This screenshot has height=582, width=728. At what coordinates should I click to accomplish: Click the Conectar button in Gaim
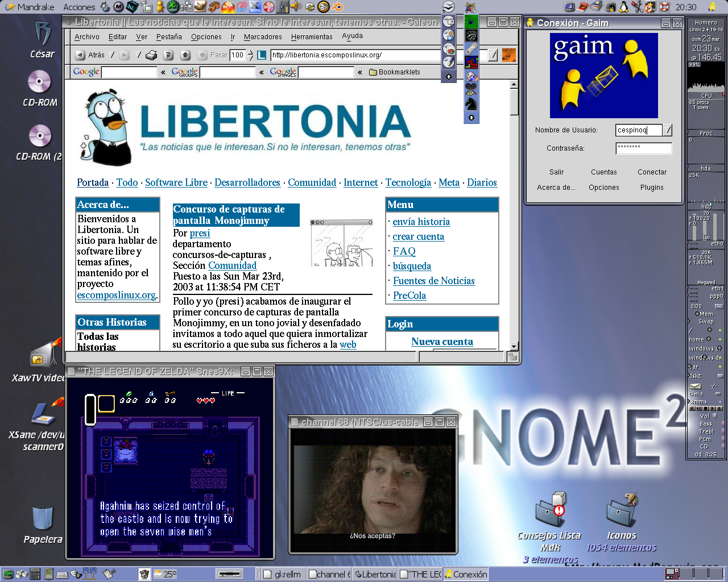[652, 172]
